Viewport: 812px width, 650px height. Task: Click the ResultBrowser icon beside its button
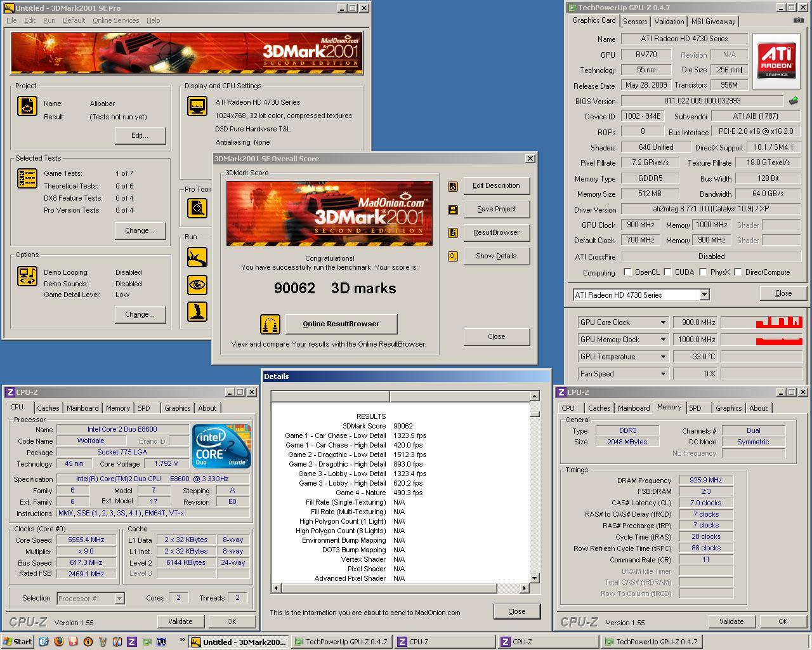pos(453,233)
